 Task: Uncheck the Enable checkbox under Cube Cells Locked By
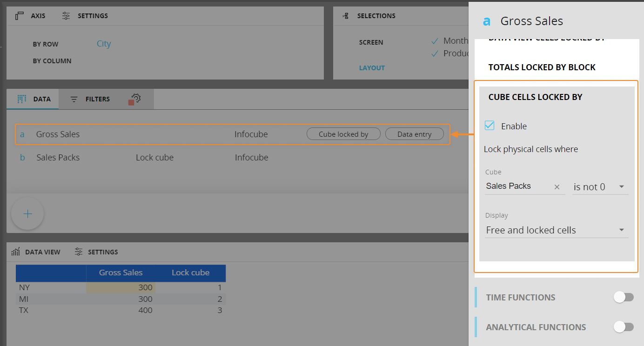point(489,125)
